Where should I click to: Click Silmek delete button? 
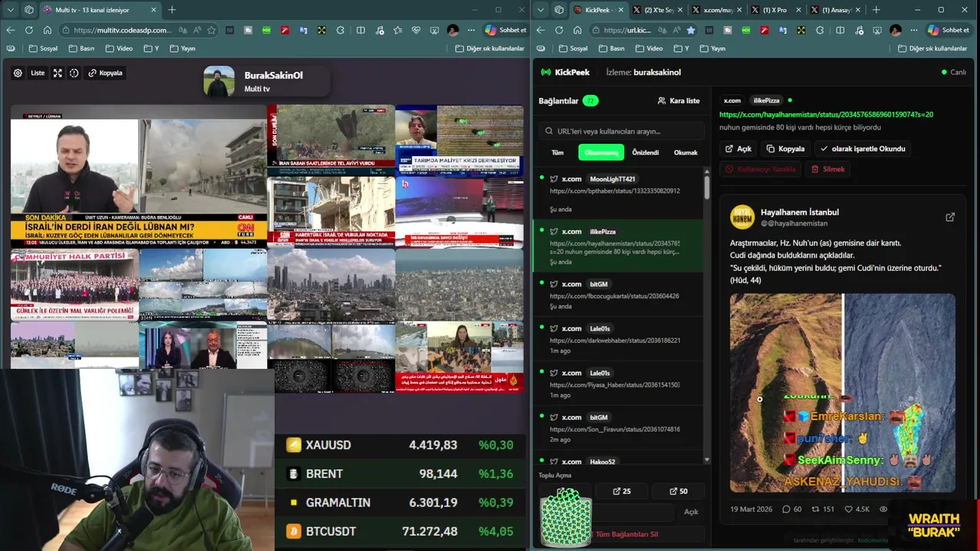(828, 169)
